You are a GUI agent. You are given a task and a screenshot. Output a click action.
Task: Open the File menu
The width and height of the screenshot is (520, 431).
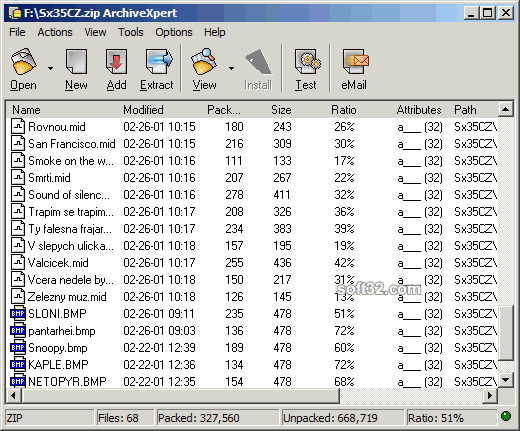pos(17,32)
